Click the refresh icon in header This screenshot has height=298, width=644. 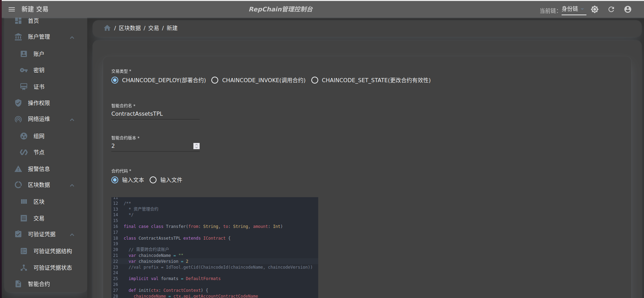tap(611, 9)
